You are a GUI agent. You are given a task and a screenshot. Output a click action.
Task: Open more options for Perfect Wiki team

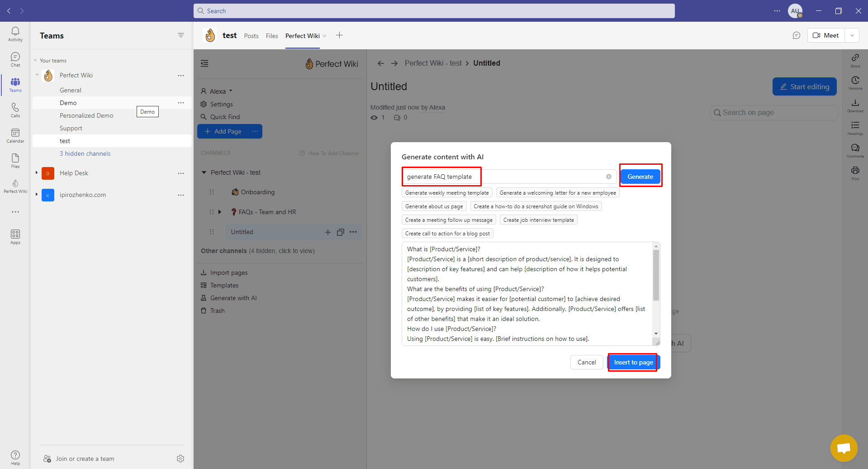(181, 76)
